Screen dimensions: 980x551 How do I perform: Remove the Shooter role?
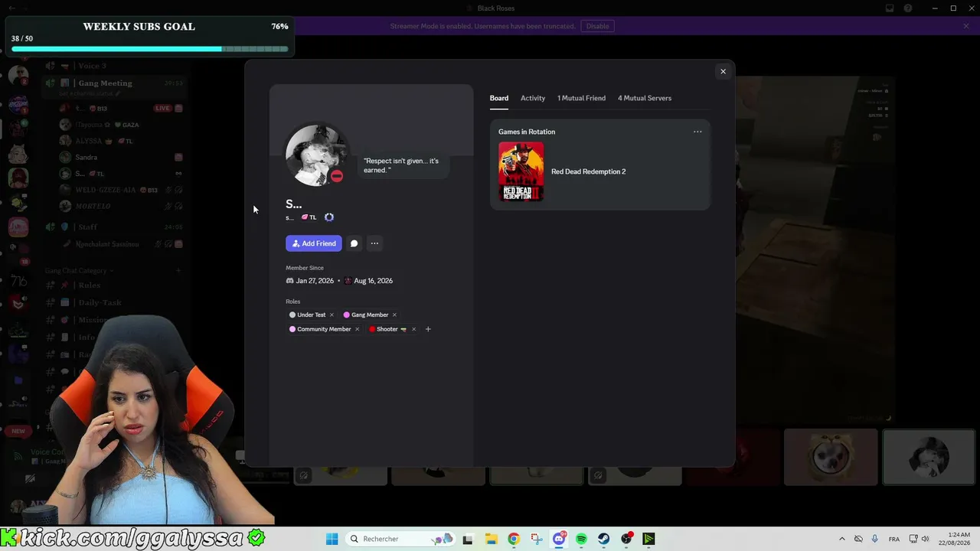[x=413, y=329]
